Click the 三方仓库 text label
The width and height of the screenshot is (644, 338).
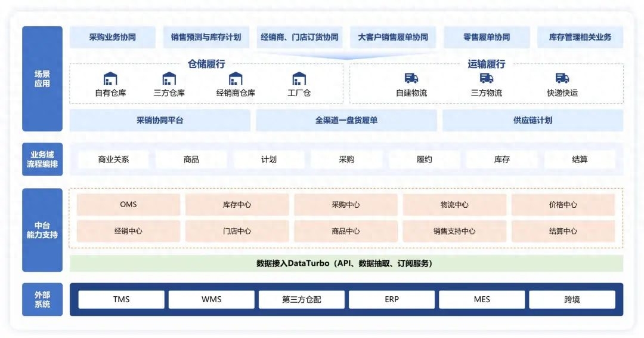pyautogui.click(x=169, y=93)
